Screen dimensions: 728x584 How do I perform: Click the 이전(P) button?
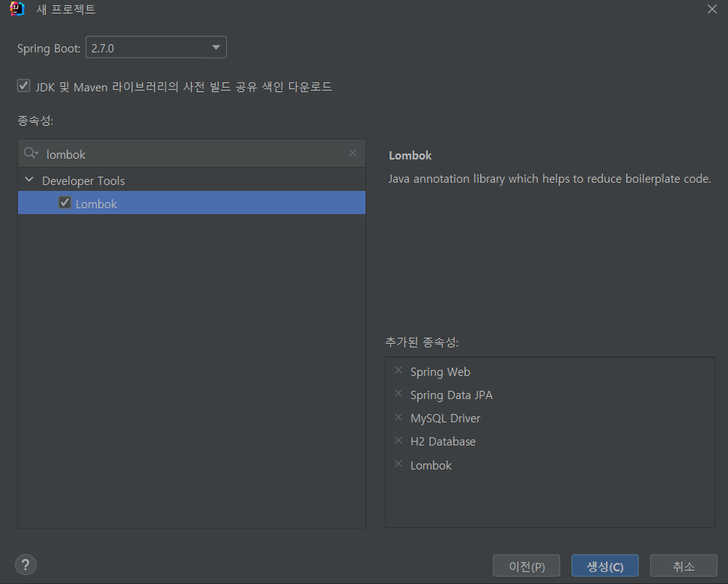(x=527, y=565)
